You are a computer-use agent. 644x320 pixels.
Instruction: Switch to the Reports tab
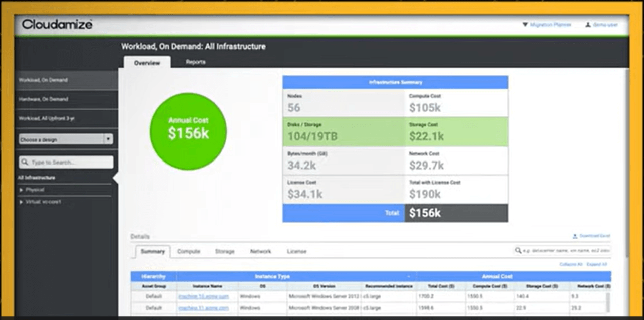pyautogui.click(x=196, y=62)
